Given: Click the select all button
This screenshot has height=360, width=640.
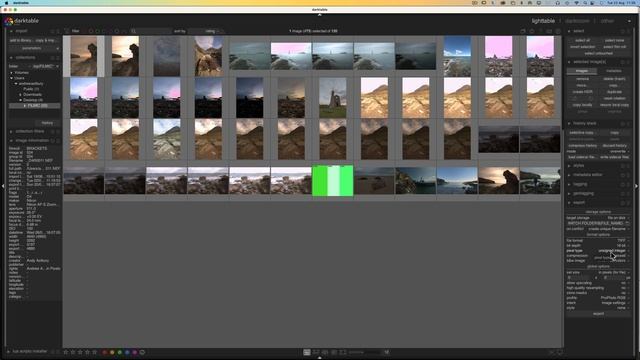Looking at the screenshot, I should (x=582, y=40).
